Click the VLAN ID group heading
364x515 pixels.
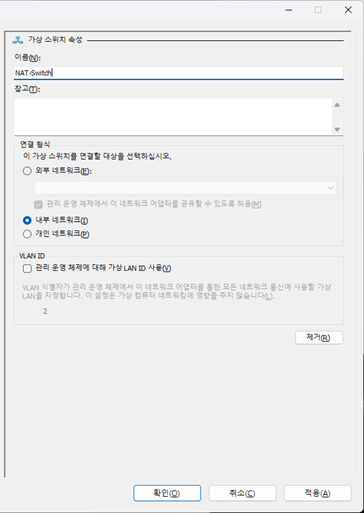32,256
